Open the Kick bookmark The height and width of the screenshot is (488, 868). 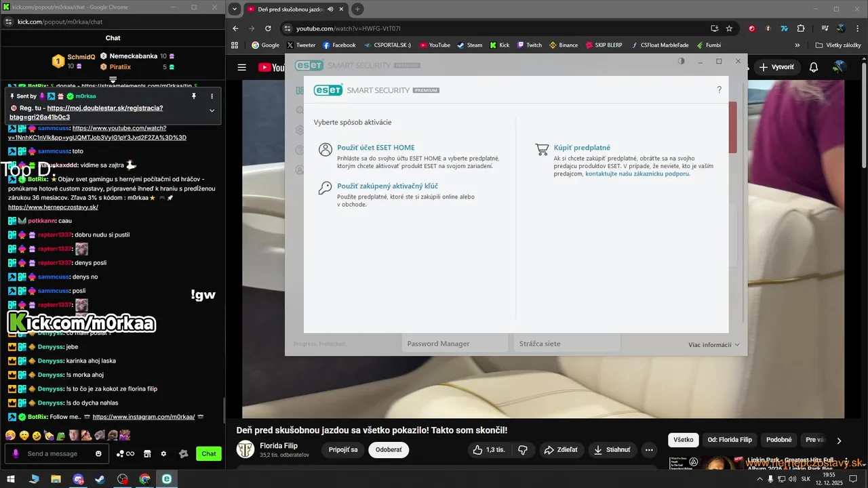click(x=499, y=45)
